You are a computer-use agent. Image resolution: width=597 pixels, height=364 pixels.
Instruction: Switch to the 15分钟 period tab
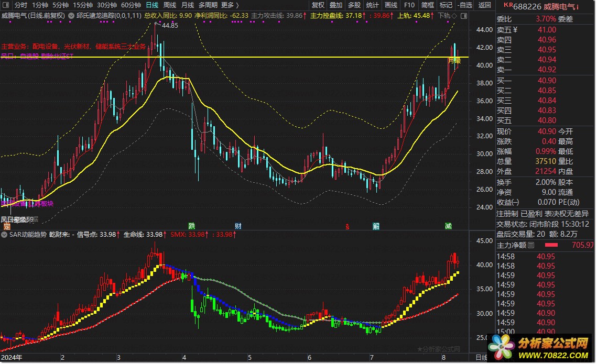83,5
